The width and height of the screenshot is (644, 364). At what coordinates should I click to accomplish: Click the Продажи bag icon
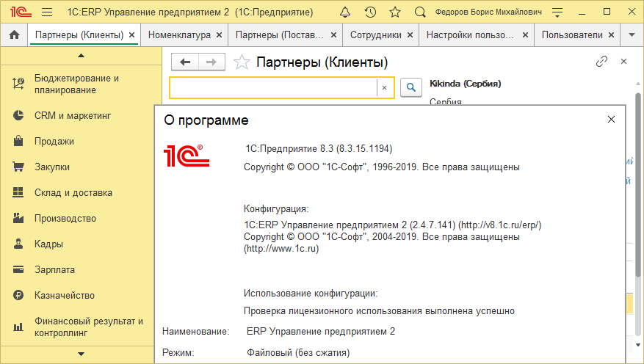[x=18, y=141]
